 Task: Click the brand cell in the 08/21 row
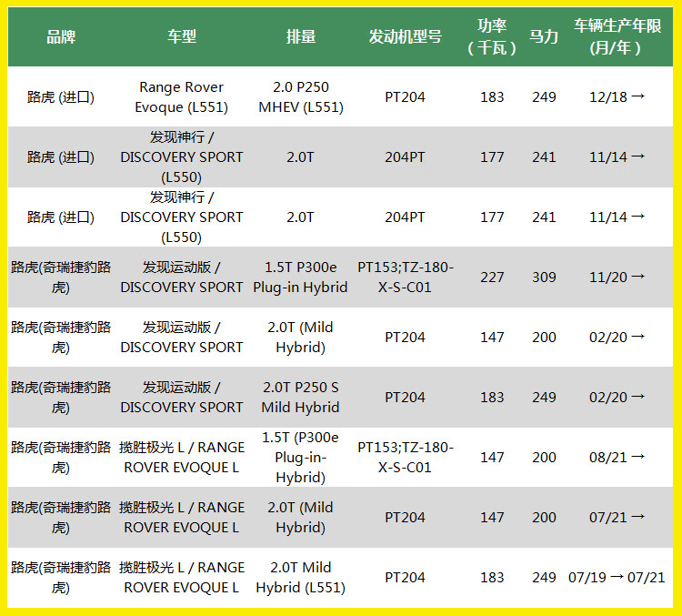click(x=61, y=458)
